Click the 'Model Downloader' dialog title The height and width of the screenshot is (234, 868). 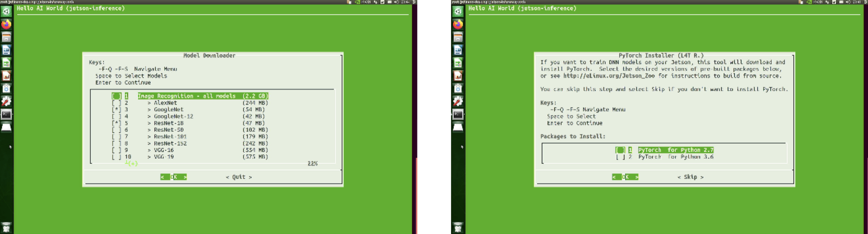point(209,55)
